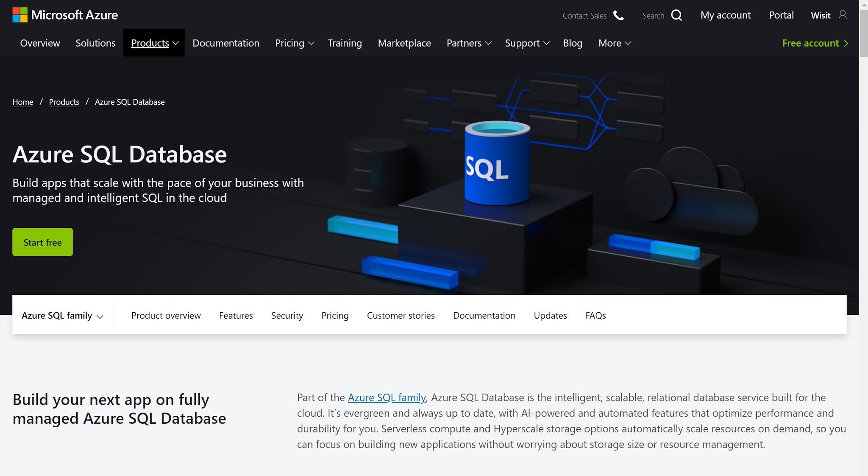Screen dimensions: 868x476
Task: Navigate to Home via breadcrumb
Action: coord(22,102)
